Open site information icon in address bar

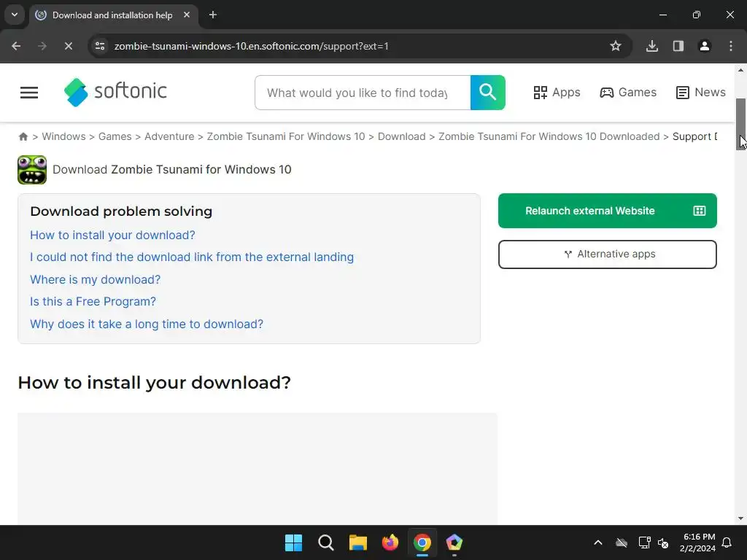100,46
